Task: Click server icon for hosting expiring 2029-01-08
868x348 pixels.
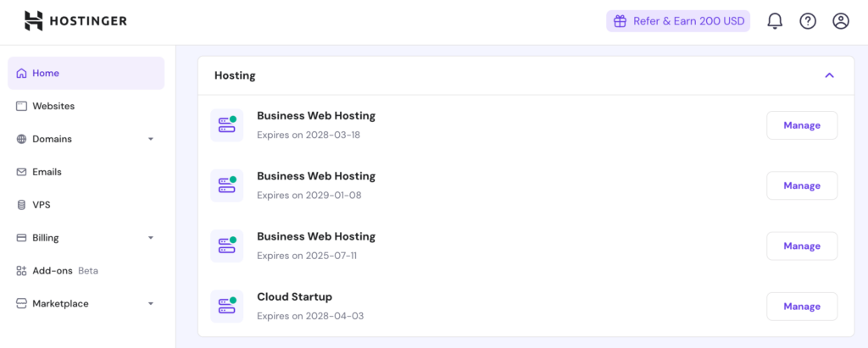Action: (227, 185)
